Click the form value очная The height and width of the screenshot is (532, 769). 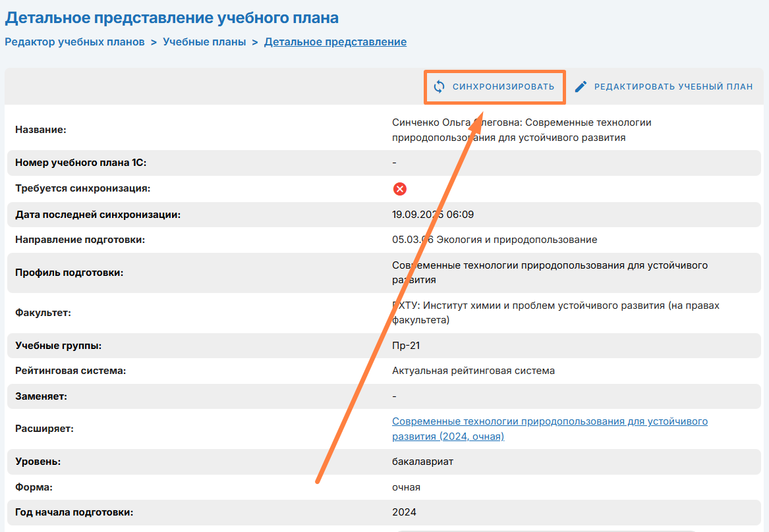406,487
